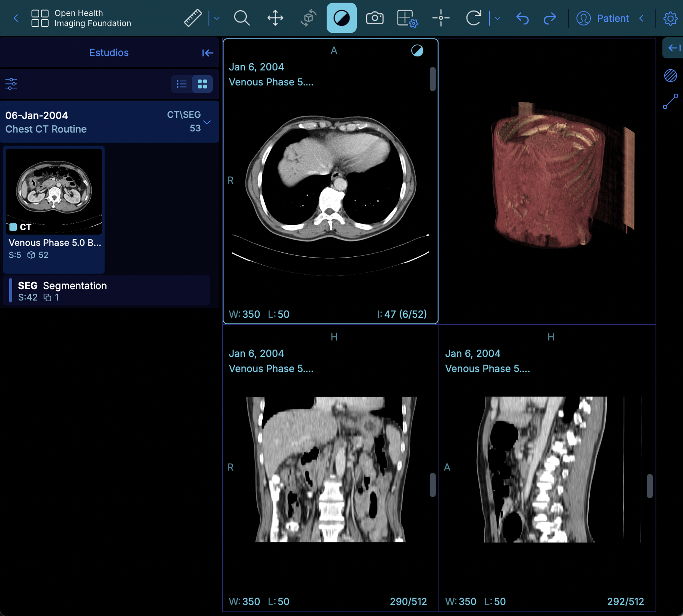Click the sagittal viewport scrollbar
This screenshot has width=683, height=616.
coord(649,485)
